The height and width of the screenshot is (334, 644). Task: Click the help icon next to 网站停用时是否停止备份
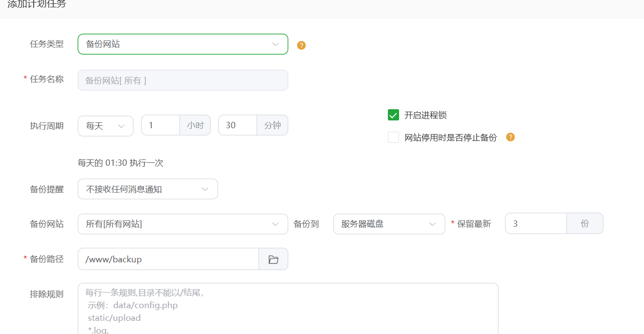[x=510, y=137]
